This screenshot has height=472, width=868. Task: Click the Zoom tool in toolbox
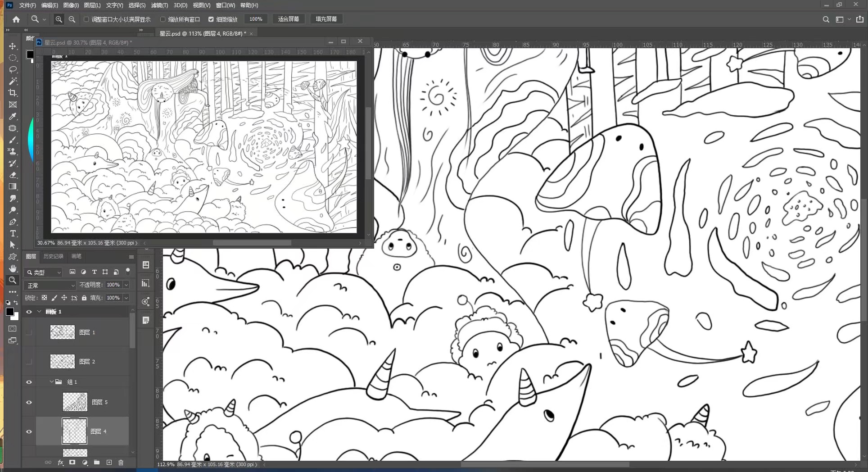click(x=13, y=280)
